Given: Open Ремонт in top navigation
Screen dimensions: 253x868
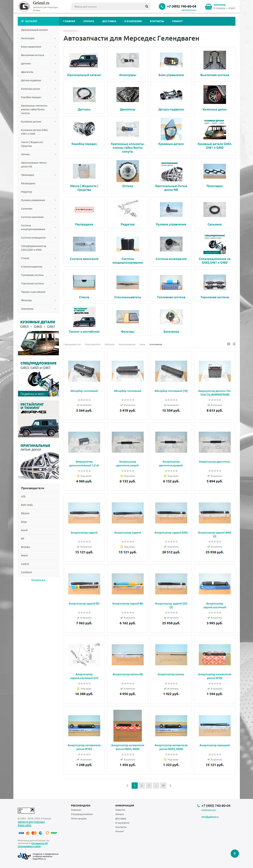Looking at the screenshot, I should (x=177, y=21).
